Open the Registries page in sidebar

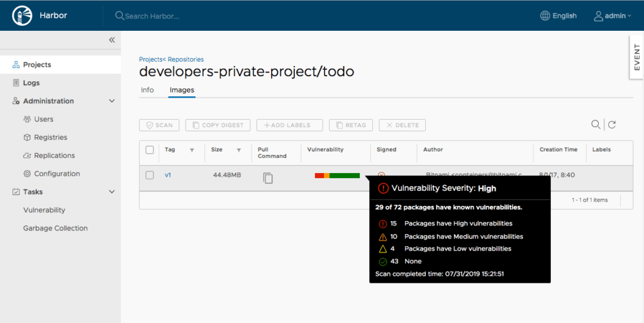pos(50,137)
